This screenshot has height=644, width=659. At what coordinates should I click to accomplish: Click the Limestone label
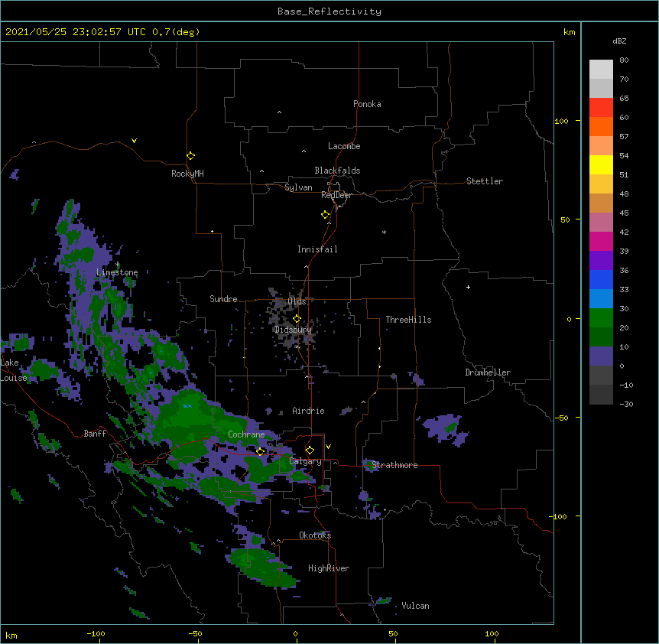pyautogui.click(x=117, y=272)
